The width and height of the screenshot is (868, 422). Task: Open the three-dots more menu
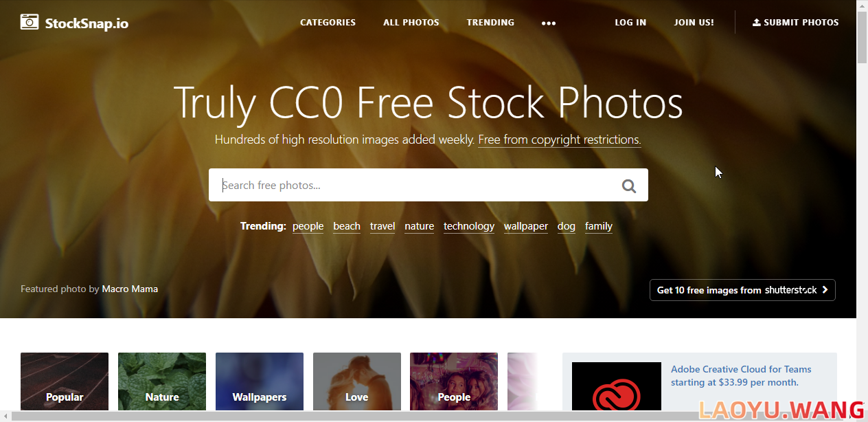click(x=548, y=23)
